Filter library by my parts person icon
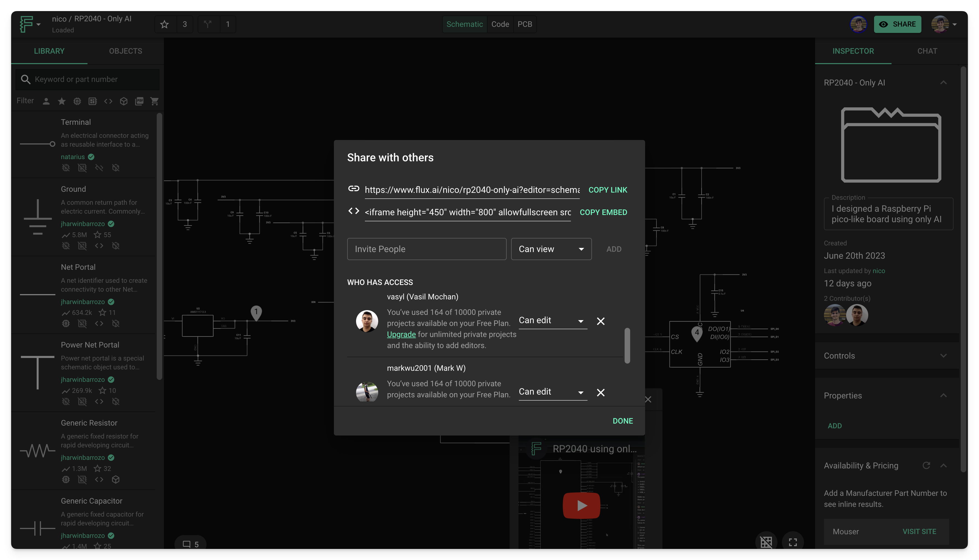 click(46, 101)
